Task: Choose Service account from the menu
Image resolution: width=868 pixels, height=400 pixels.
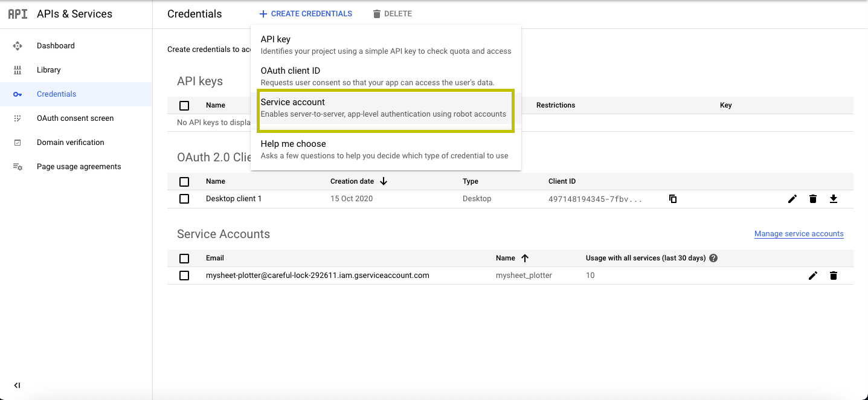Action: (385, 108)
